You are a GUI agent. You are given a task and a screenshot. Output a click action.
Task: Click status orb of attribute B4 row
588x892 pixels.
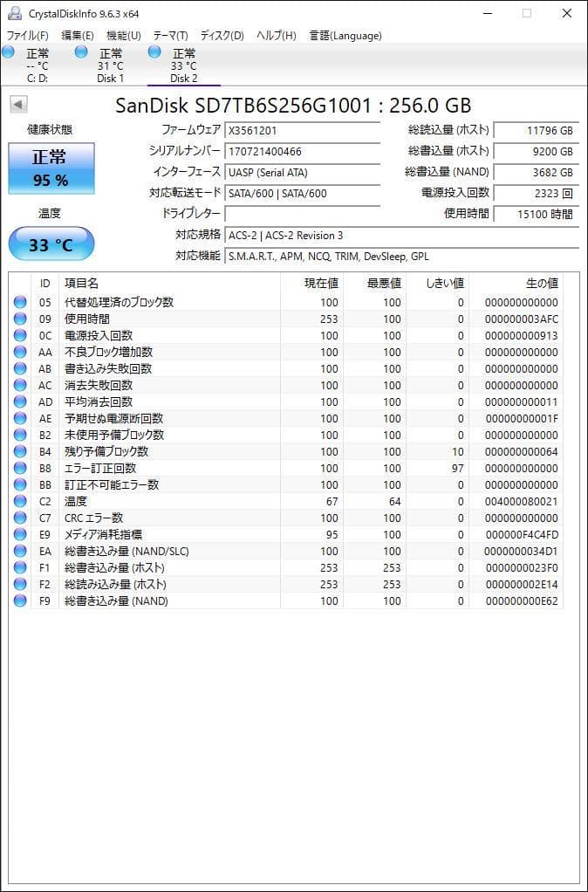(x=20, y=451)
